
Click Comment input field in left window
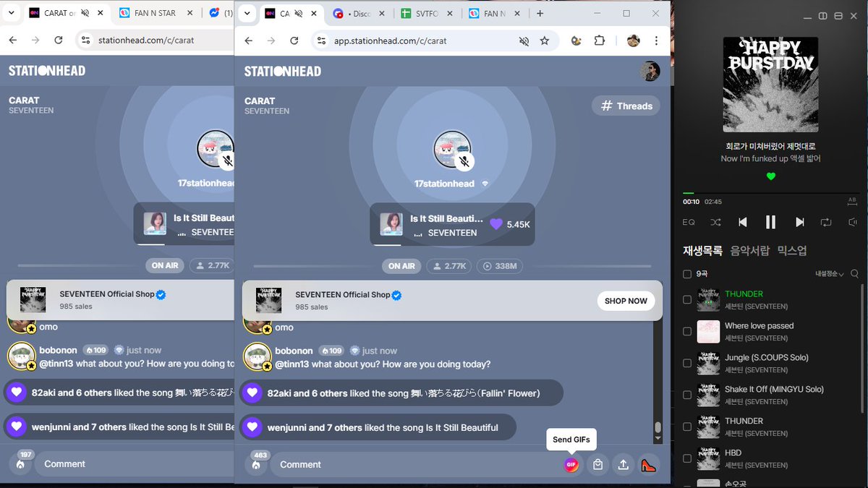coord(134,464)
